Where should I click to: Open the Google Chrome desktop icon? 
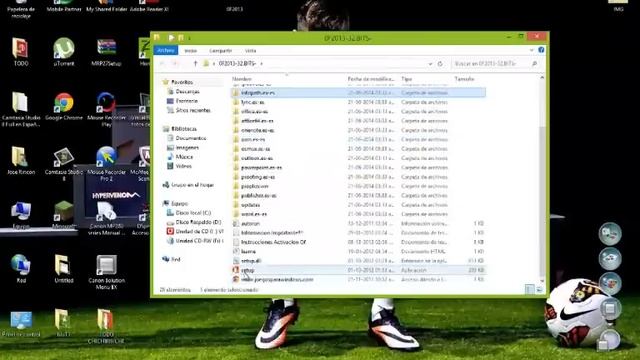[64, 106]
